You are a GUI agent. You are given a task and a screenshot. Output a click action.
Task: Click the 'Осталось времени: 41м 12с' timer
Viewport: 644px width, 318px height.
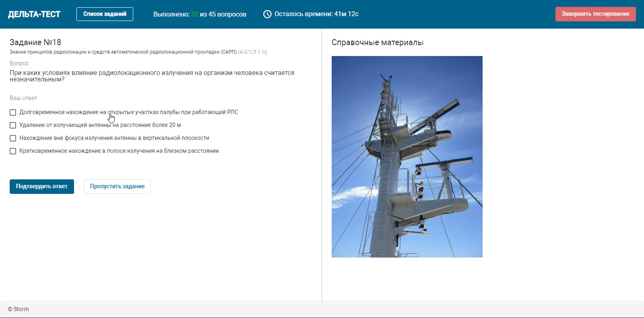[316, 14]
